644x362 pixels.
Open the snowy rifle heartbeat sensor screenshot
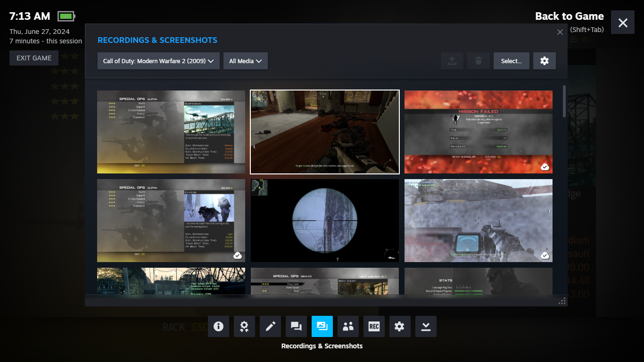(479, 221)
